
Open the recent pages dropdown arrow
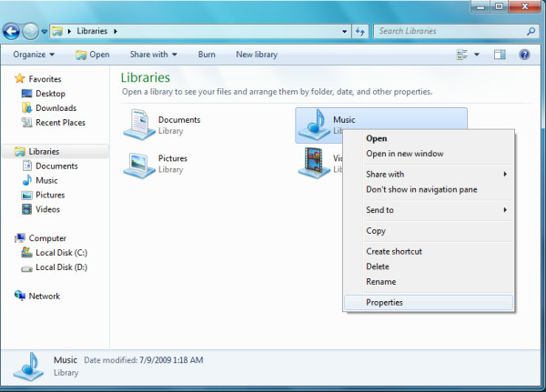[x=45, y=32]
